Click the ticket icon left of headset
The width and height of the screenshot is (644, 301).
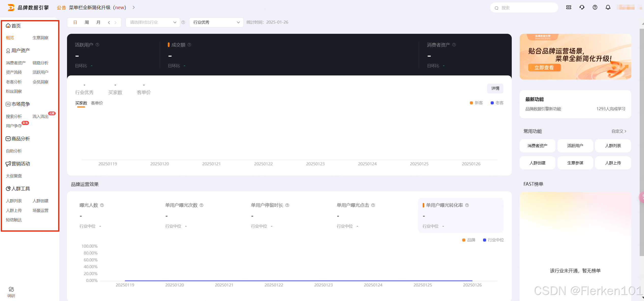pos(569,7)
